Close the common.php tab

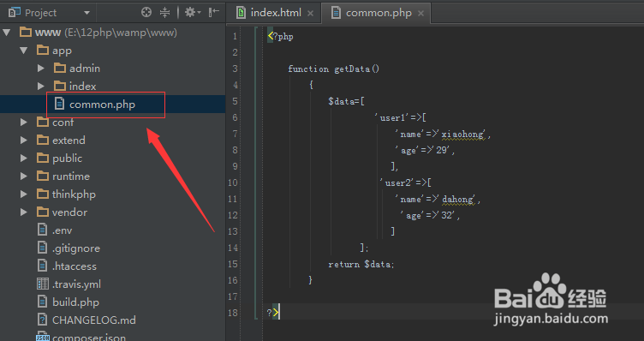[420, 13]
